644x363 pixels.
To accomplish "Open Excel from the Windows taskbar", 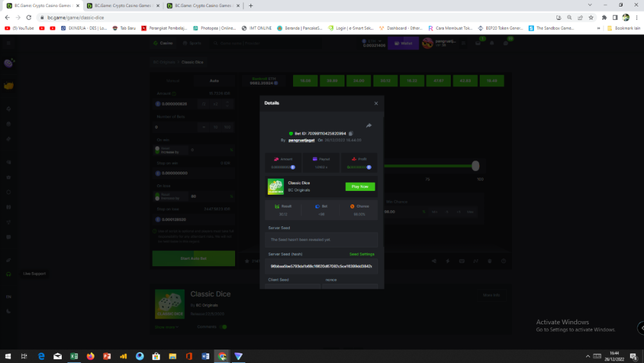I will pos(74,356).
